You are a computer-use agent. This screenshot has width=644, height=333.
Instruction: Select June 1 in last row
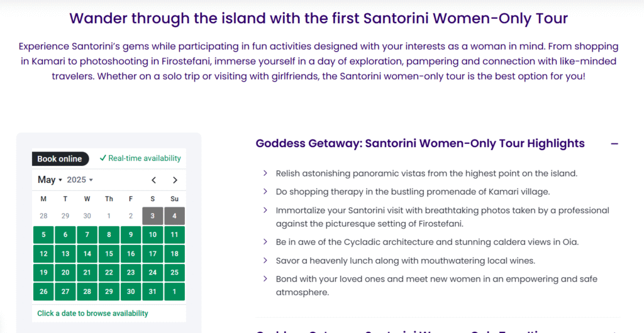tap(175, 292)
